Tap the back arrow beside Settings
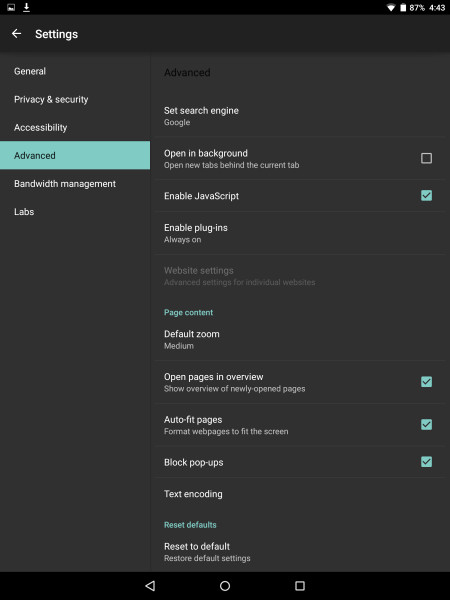The image size is (450, 600). coord(16,34)
